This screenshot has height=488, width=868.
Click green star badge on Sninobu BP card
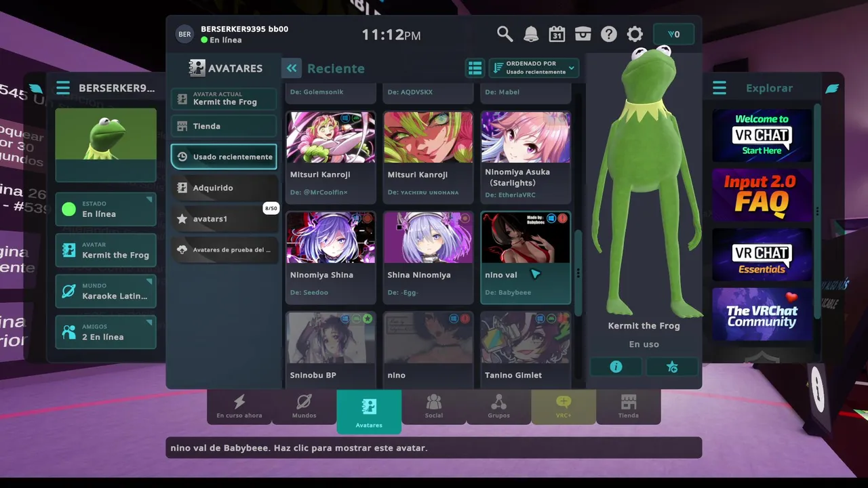pyautogui.click(x=368, y=319)
